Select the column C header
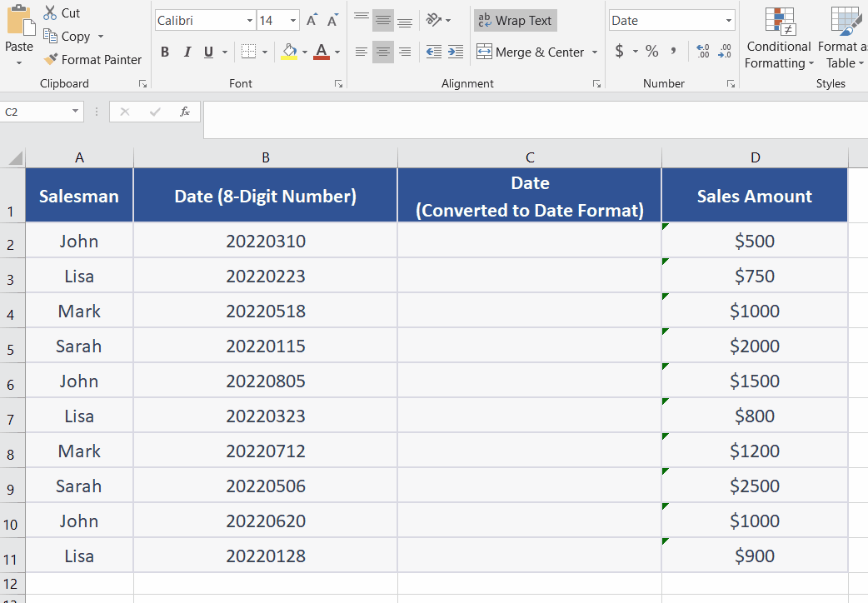Screen dimensions: 868x603 (x=530, y=157)
